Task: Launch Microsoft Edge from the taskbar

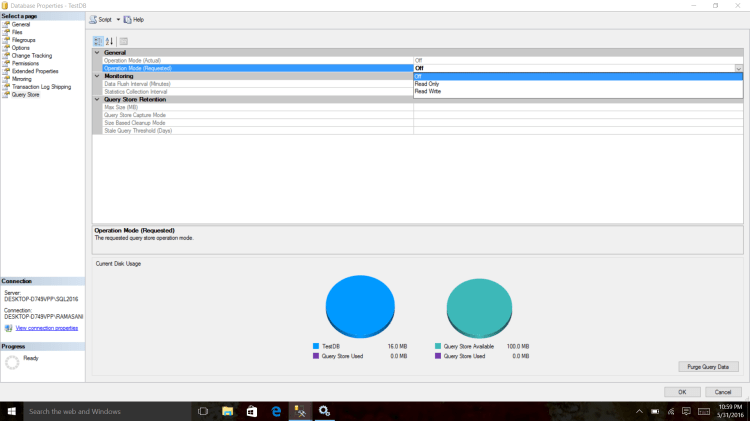Action: [275, 411]
